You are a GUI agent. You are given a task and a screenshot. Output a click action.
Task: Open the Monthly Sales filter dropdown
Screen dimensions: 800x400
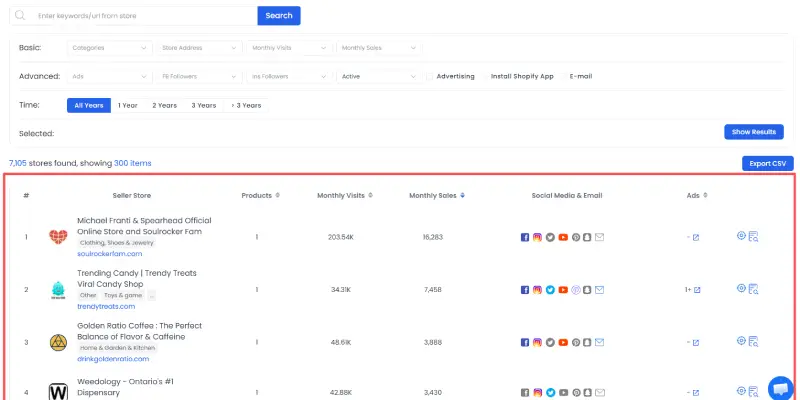[379, 48]
